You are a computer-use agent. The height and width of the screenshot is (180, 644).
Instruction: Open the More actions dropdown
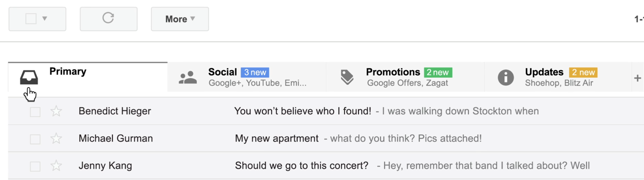180,19
